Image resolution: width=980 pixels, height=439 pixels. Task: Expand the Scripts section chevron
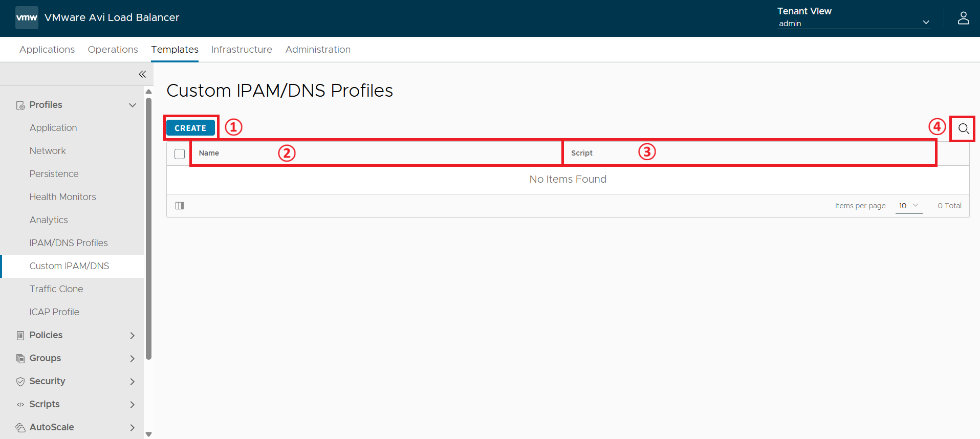[133, 404]
